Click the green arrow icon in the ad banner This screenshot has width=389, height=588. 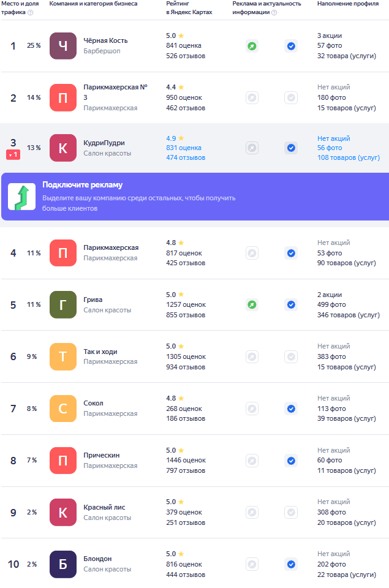[22, 197]
